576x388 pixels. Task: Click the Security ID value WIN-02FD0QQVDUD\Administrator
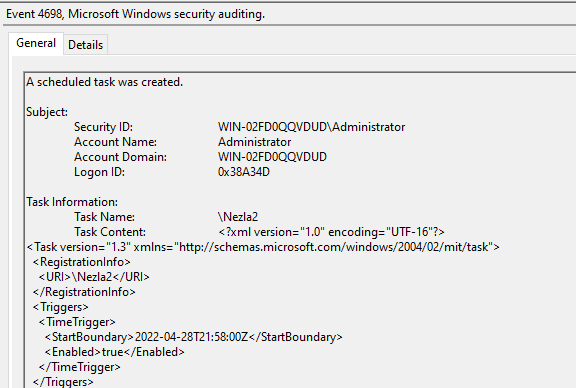[x=312, y=127]
